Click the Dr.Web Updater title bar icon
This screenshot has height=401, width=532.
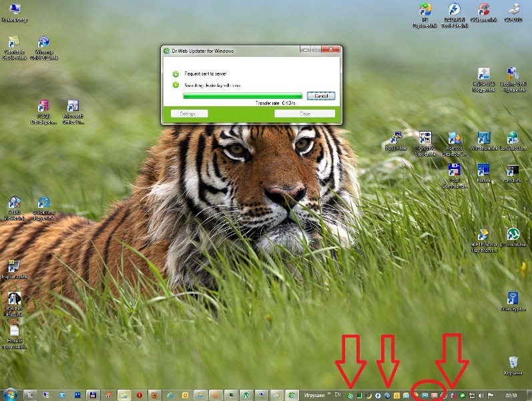[167, 51]
